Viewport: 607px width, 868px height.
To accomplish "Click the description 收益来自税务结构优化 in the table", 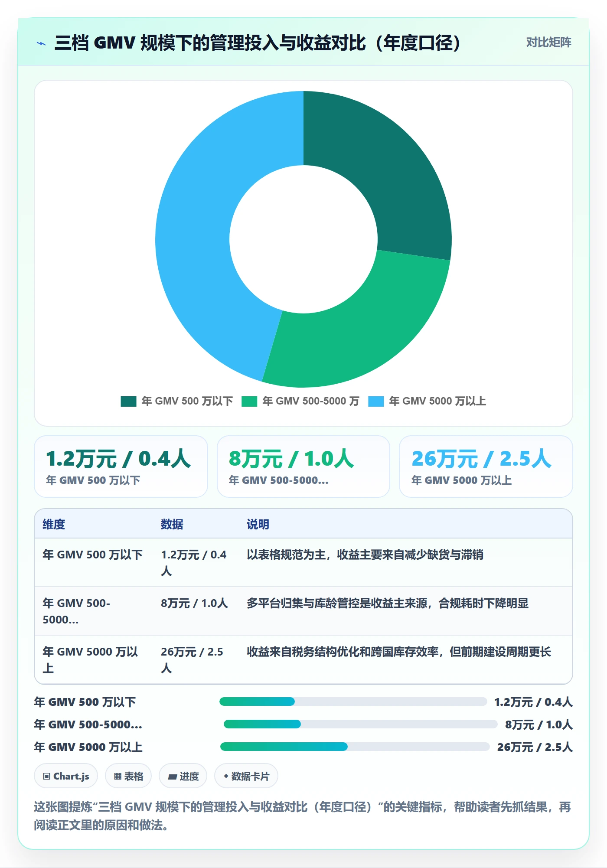I will (399, 652).
